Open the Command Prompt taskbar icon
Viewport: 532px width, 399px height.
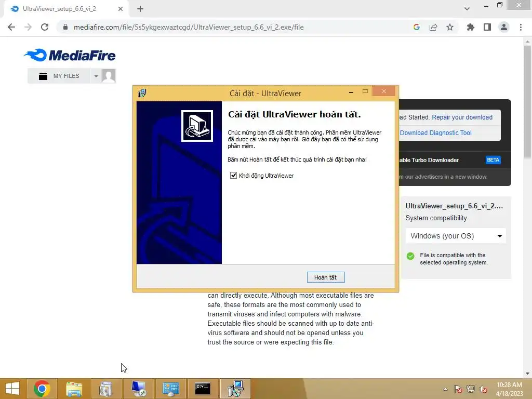pyautogui.click(x=203, y=389)
